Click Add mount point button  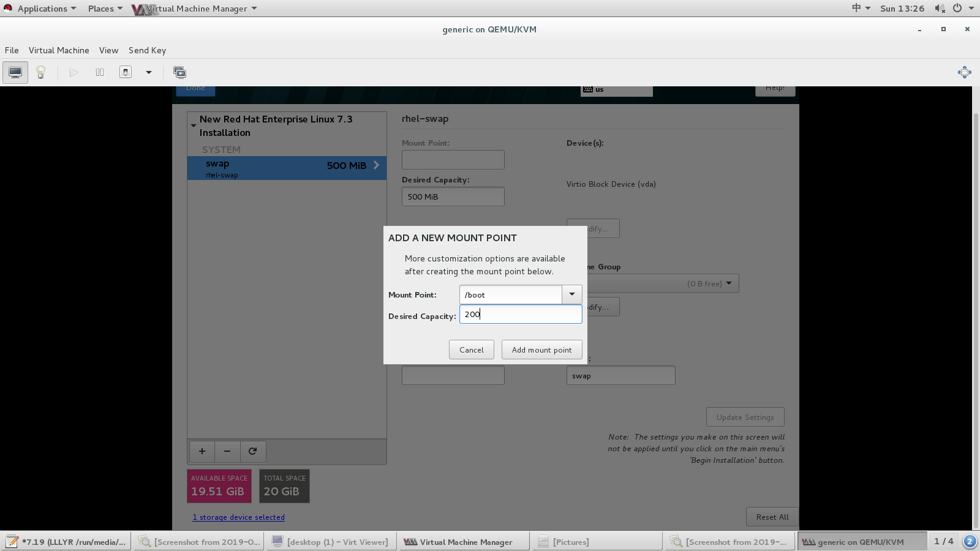[542, 350]
